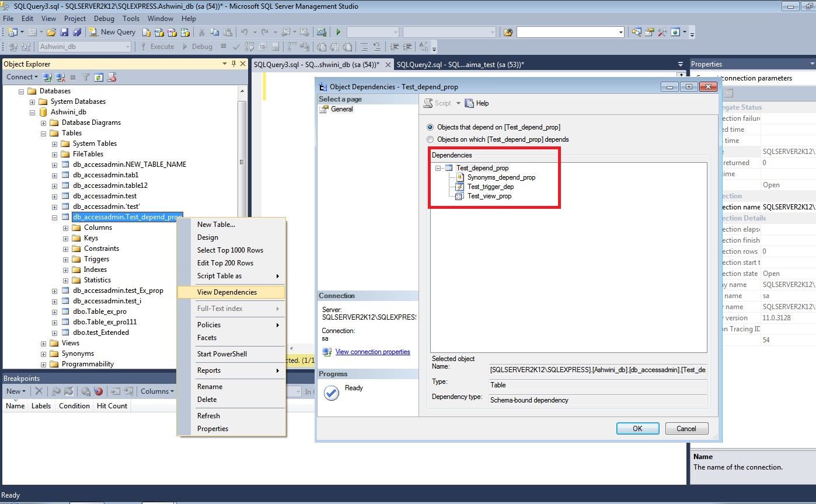This screenshot has height=504, width=816.
Task: Collapse Test_depend_prop in the Dependencies tree
Action: (438, 168)
